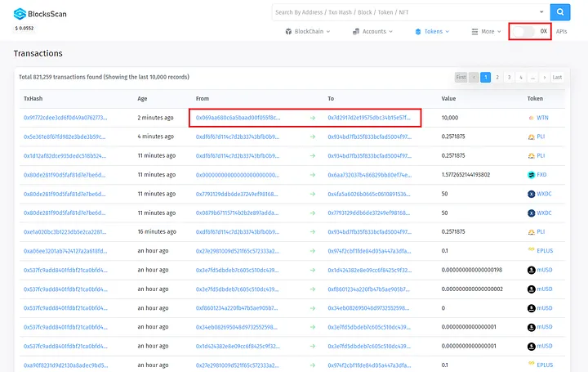Open transaction hash 0xa90f8231d9d2130a8adec9bd5
This screenshot has height=372, width=588.
tap(65, 365)
